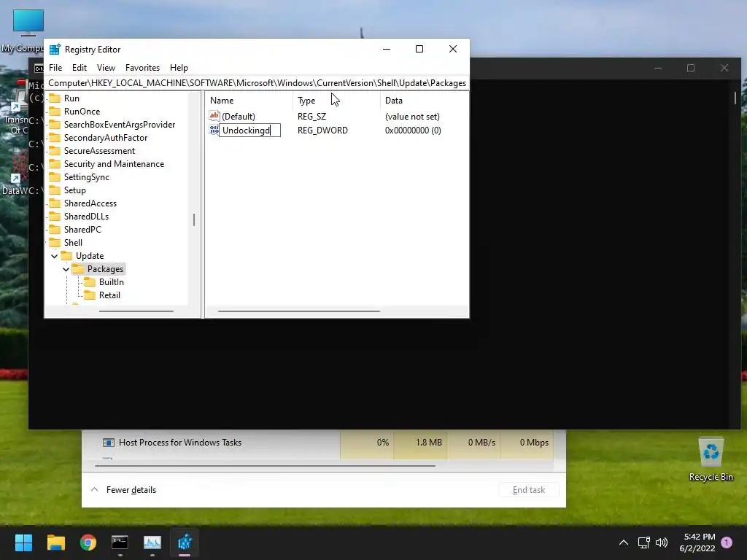Switch to Command Prompt on the taskbar
This screenshot has width=747, height=560.
tap(120, 542)
